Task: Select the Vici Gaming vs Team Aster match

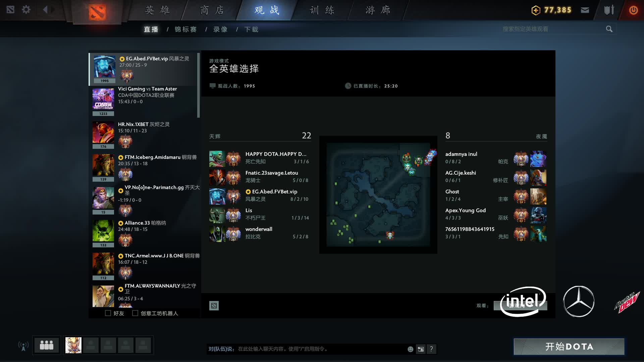Action: (x=144, y=101)
